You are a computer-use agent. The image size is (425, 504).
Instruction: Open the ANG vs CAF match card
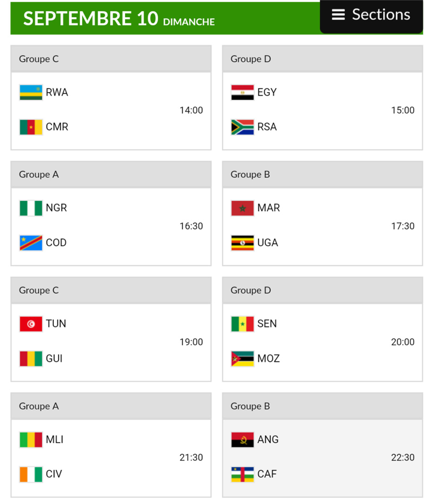pos(323,457)
